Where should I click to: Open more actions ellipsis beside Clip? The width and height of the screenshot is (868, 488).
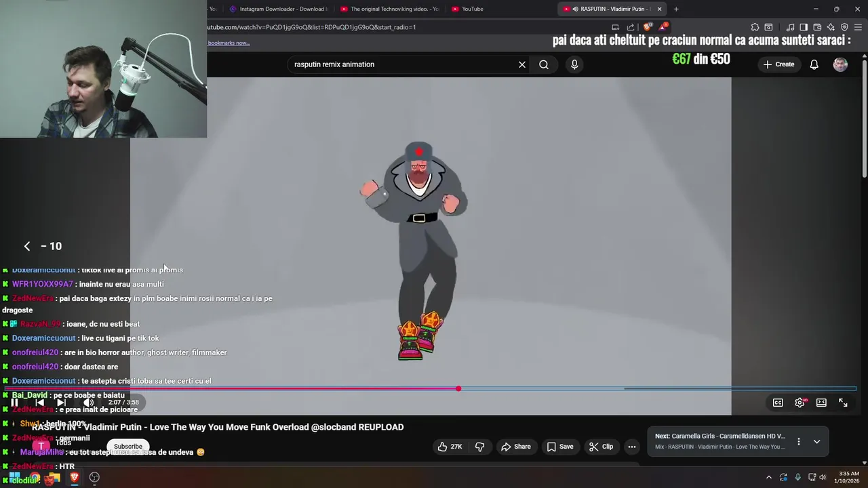coord(632,447)
